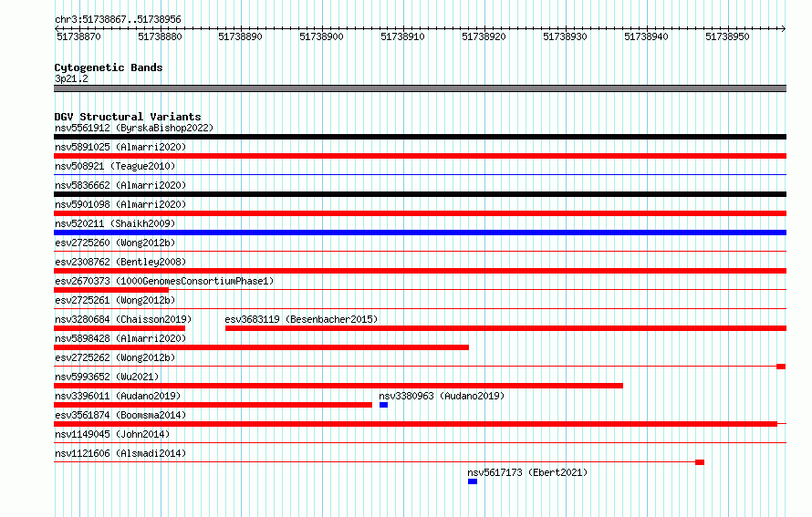
Task: Click the Cytogenetic Bands track title
Action: pos(109,67)
